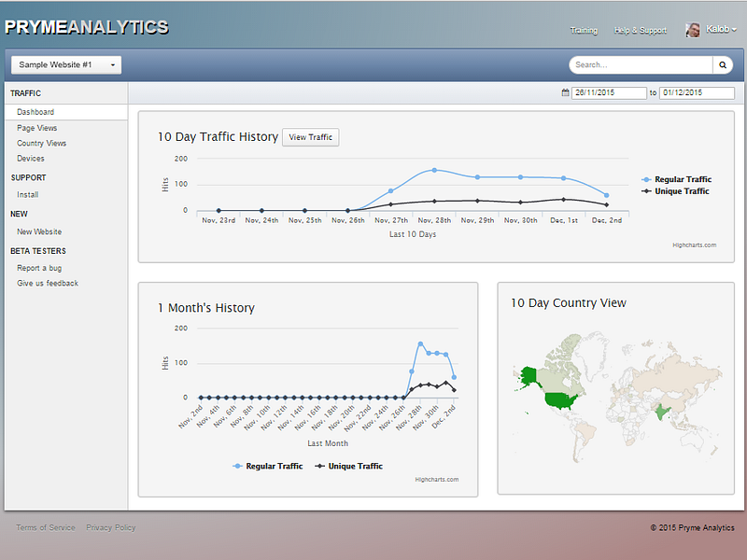Click the peak point in Month's History chart

420,343
